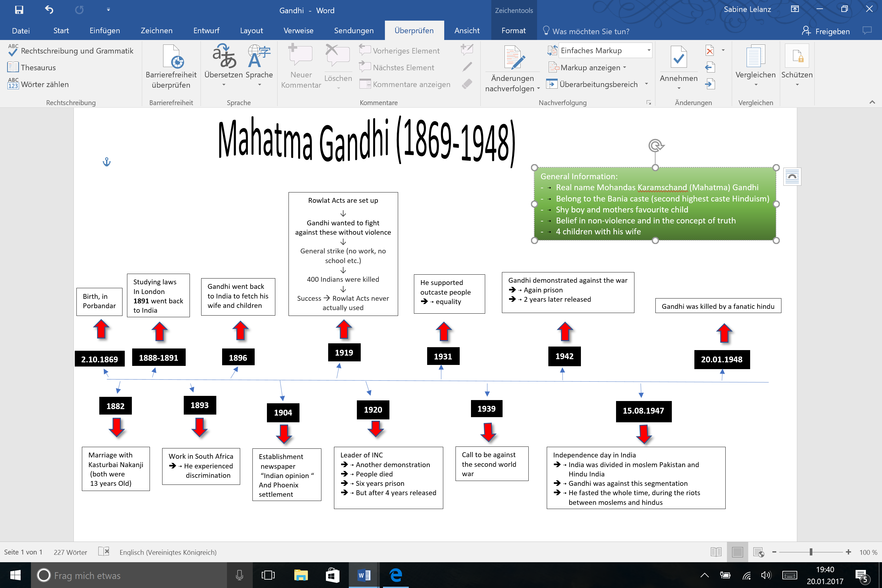Click the Save icon in title bar
This screenshot has height=588, width=882.
(x=19, y=10)
